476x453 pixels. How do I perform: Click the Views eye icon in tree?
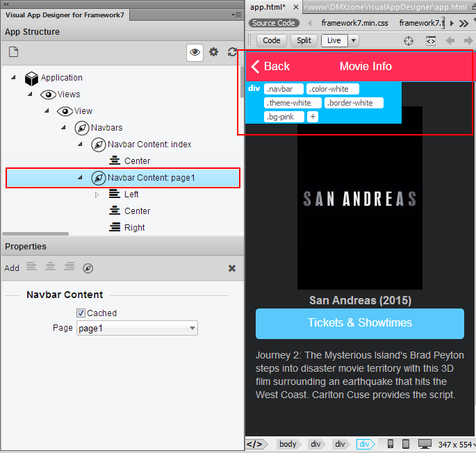48,94
